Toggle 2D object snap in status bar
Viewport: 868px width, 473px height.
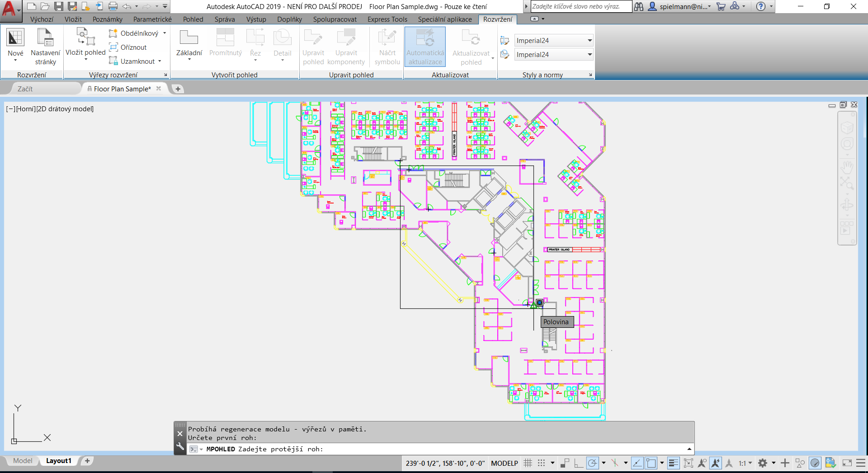651,463
